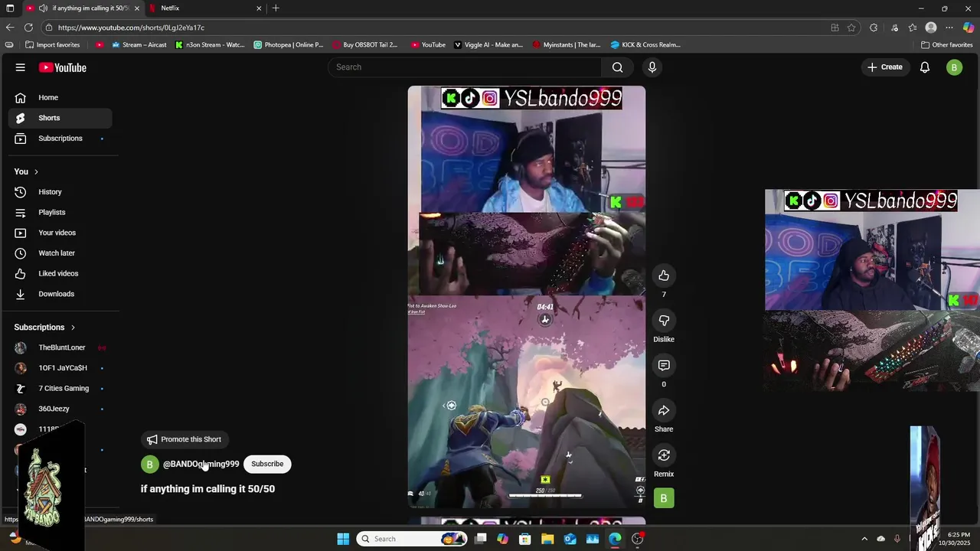Open Playlists in the sidebar

[60, 212]
